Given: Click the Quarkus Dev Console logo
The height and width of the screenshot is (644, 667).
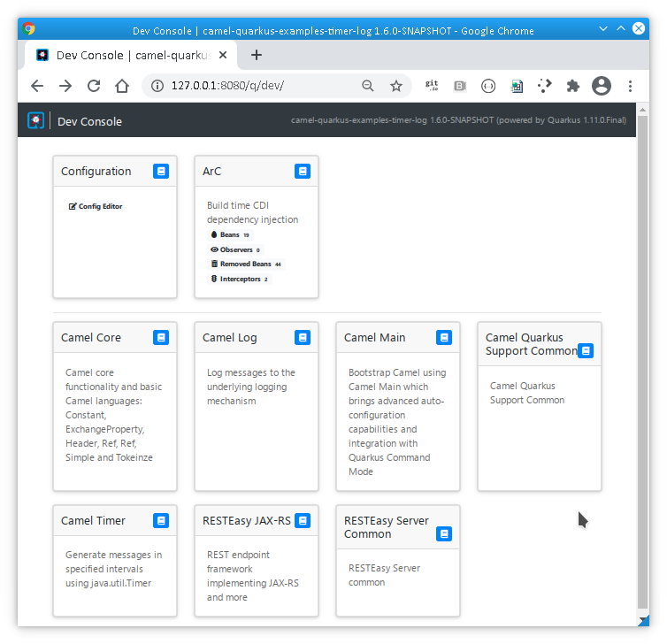Looking at the screenshot, I should (x=35, y=121).
